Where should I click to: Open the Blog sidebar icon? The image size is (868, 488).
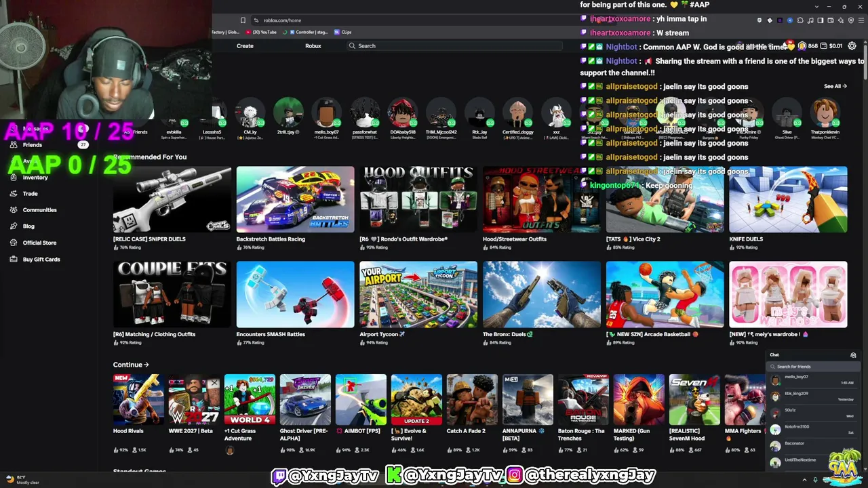coord(14,226)
